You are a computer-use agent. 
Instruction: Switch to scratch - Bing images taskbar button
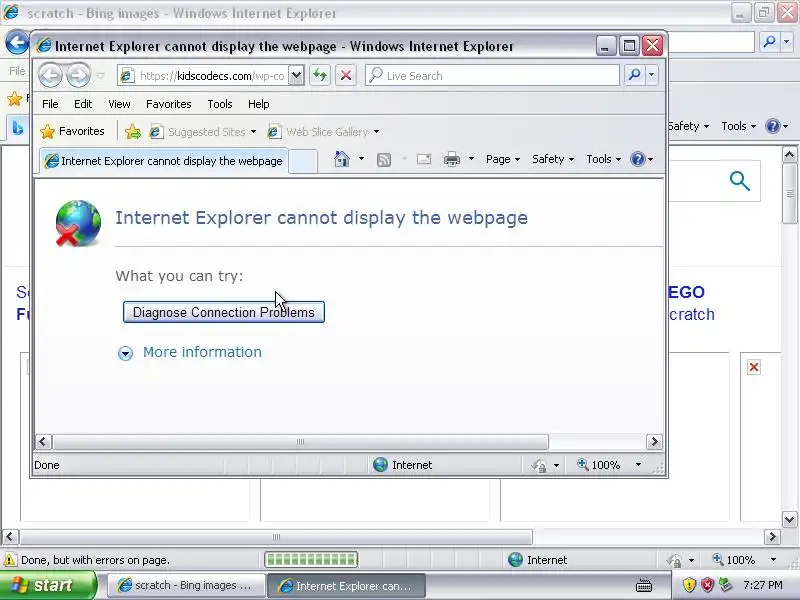pyautogui.click(x=186, y=585)
